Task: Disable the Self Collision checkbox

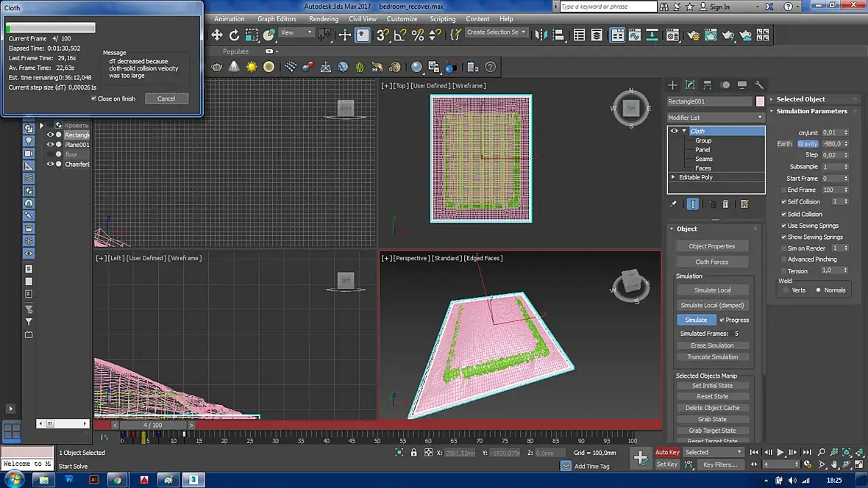Action: click(784, 201)
